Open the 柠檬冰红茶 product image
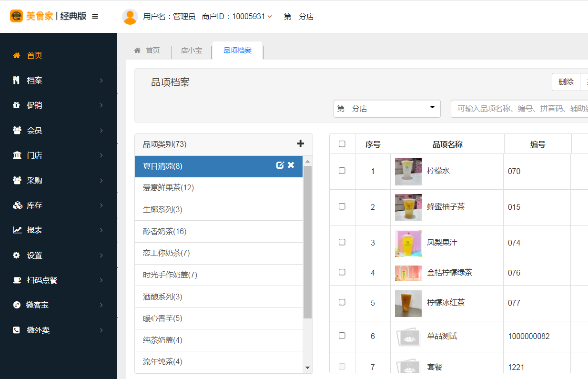This screenshot has height=379, width=588. point(408,303)
